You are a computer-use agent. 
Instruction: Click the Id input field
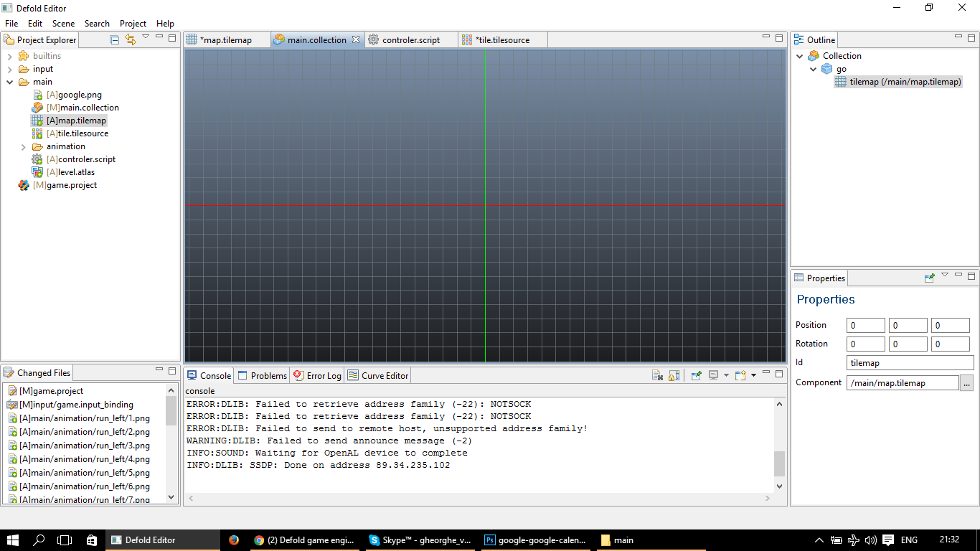[910, 363]
